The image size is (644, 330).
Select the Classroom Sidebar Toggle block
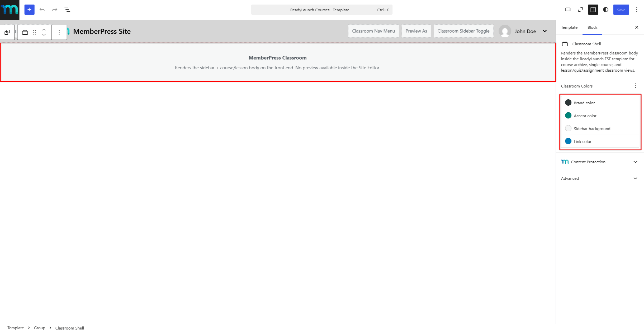(x=463, y=31)
